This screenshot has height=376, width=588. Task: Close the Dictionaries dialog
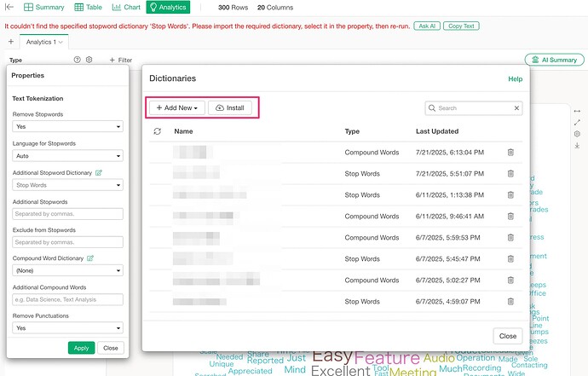(508, 336)
